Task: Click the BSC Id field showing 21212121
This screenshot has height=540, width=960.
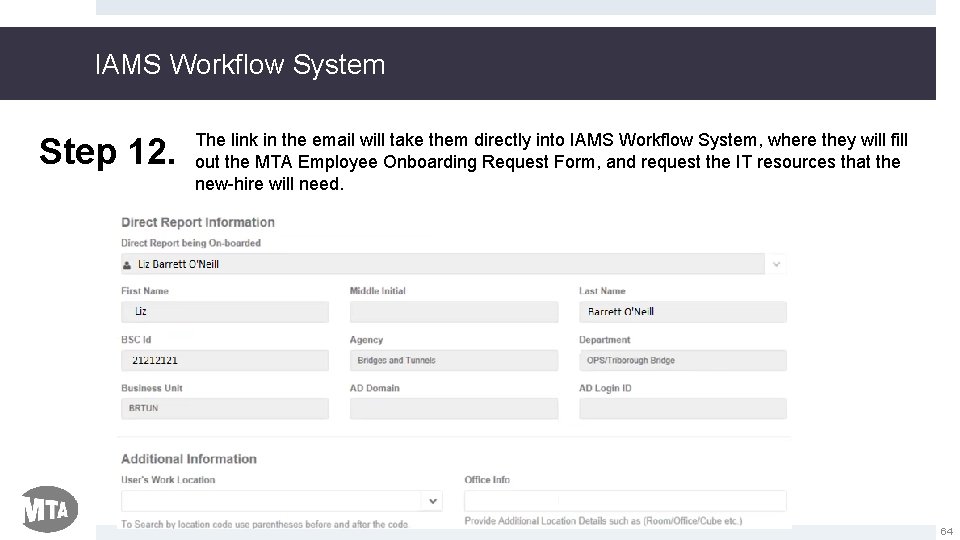Action: (225, 360)
